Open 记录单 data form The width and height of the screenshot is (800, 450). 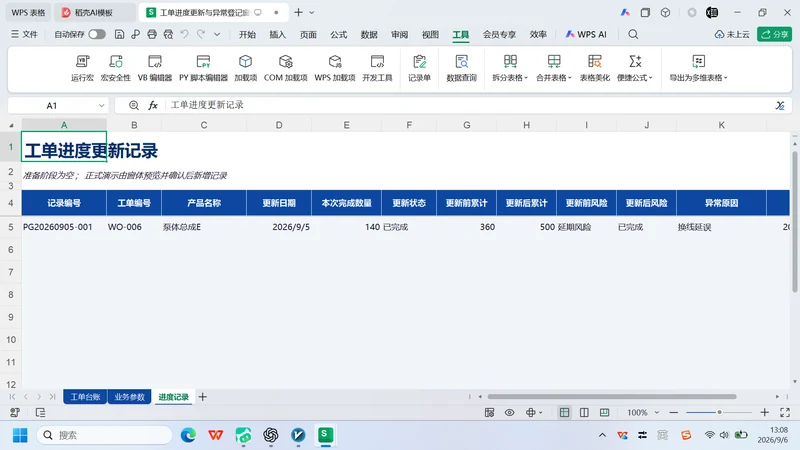pos(419,68)
